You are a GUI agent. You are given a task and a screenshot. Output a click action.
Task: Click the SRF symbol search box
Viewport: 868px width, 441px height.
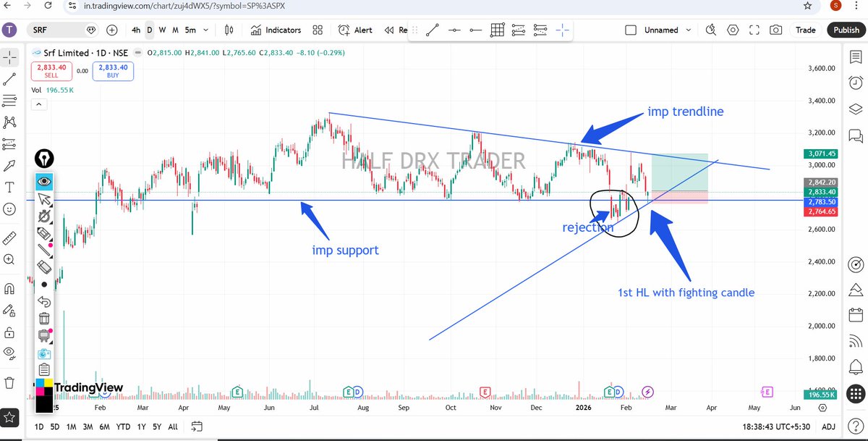(x=64, y=30)
